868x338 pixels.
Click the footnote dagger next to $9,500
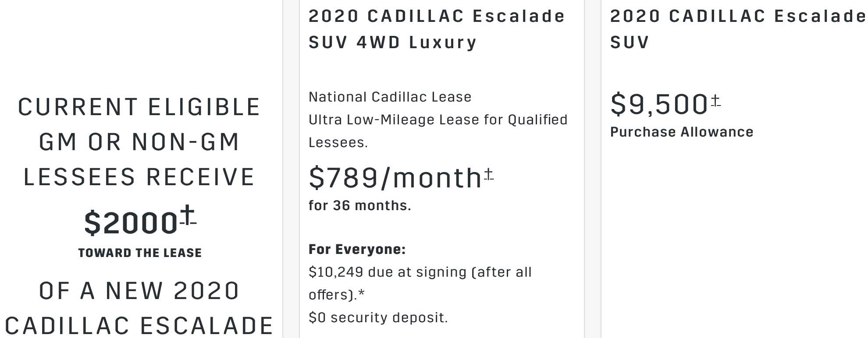coord(715,101)
